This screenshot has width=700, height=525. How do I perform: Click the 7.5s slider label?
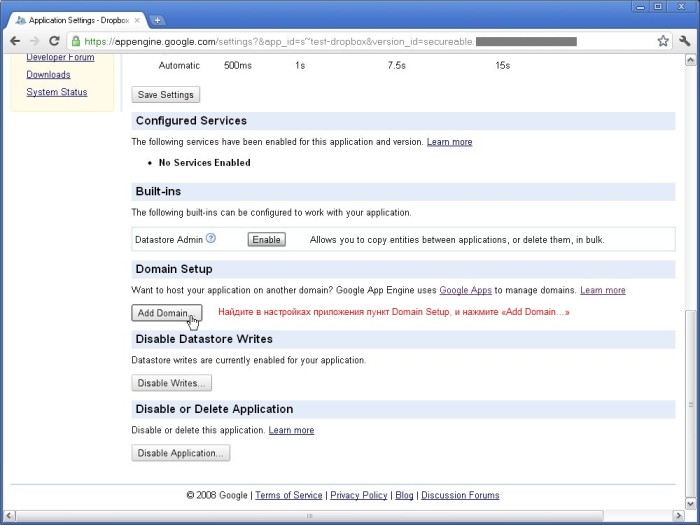[396, 66]
